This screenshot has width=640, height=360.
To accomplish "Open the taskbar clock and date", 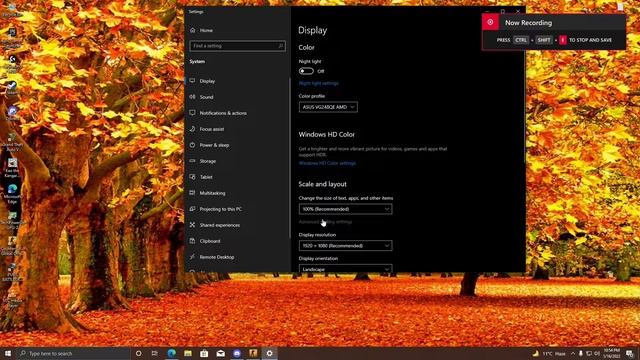I will pyautogui.click(x=612, y=353).
